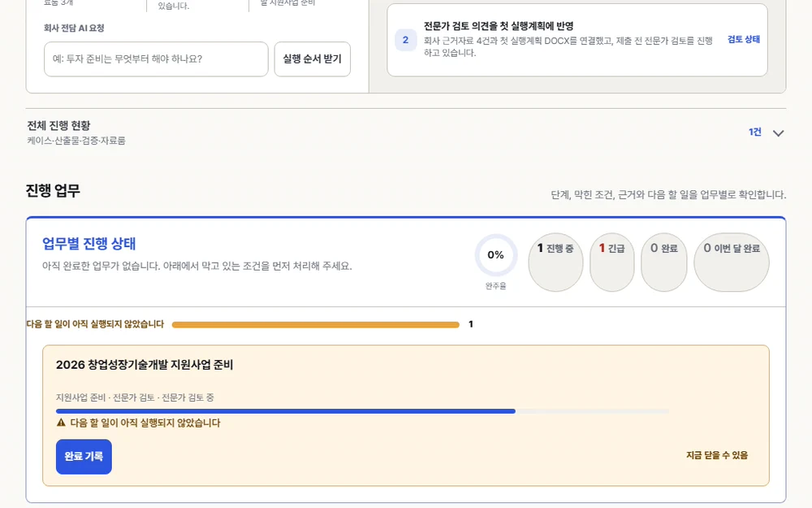Click the AI request input field
Screen dimensions: 812x508
(156, 59)
